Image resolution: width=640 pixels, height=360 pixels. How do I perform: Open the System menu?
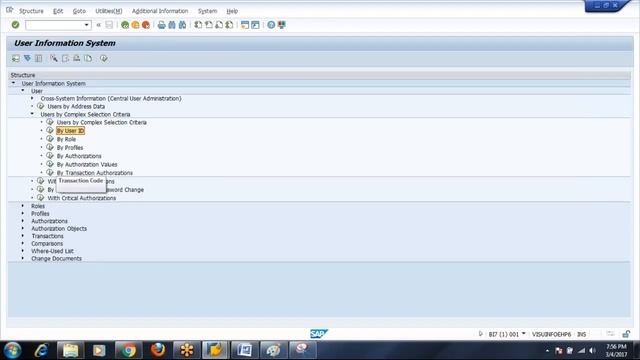click(207, 11)
